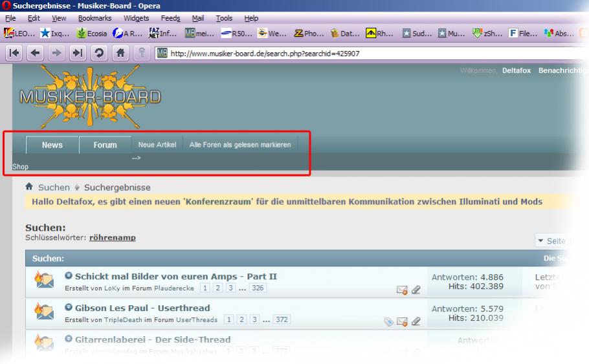Open the File... bookmark

pyautogui.click(x=523, y=34)
